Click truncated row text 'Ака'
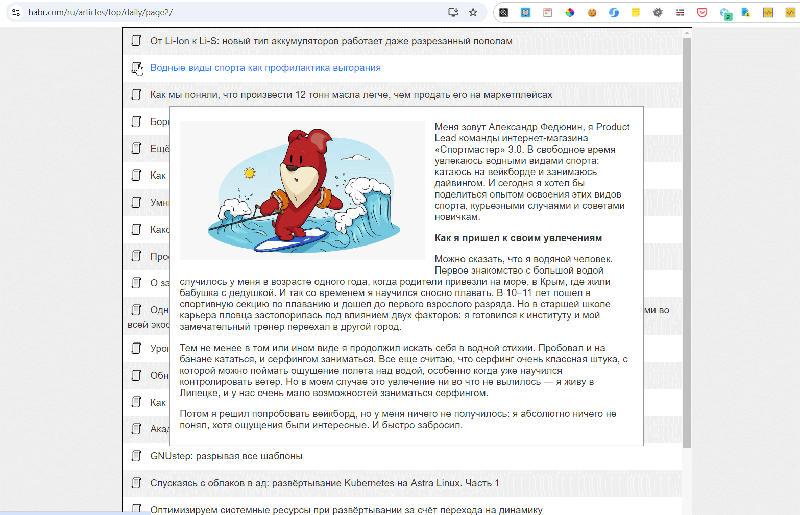 pos(159,429)
